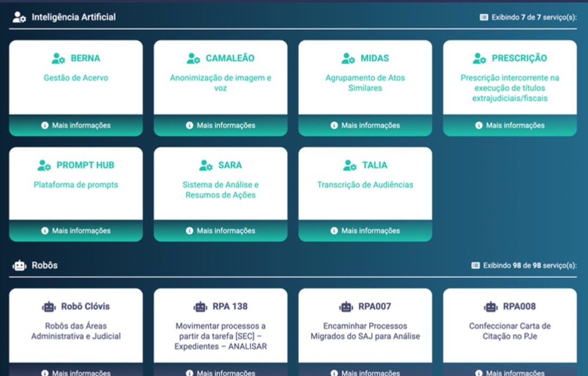This screenshot has width=588, height=376.
Task: Select the Robô Clóvis card title
Action: [x=86, y=307]
